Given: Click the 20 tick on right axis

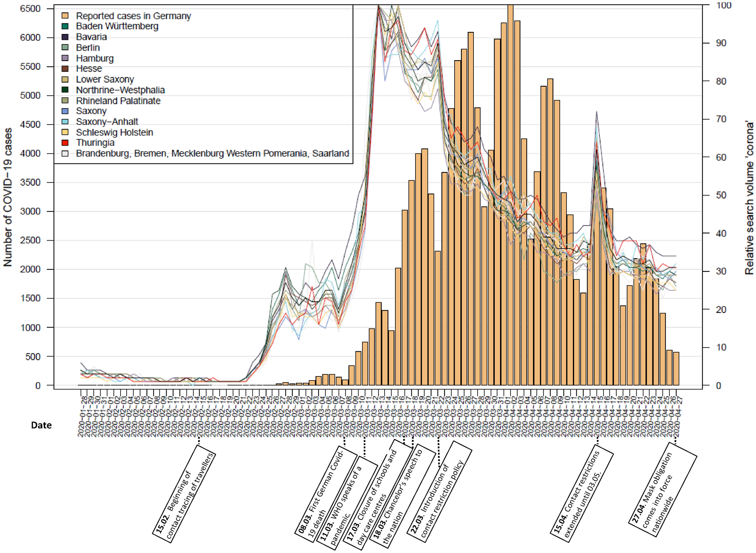Looking at the screenshot, I should (721, 309).
